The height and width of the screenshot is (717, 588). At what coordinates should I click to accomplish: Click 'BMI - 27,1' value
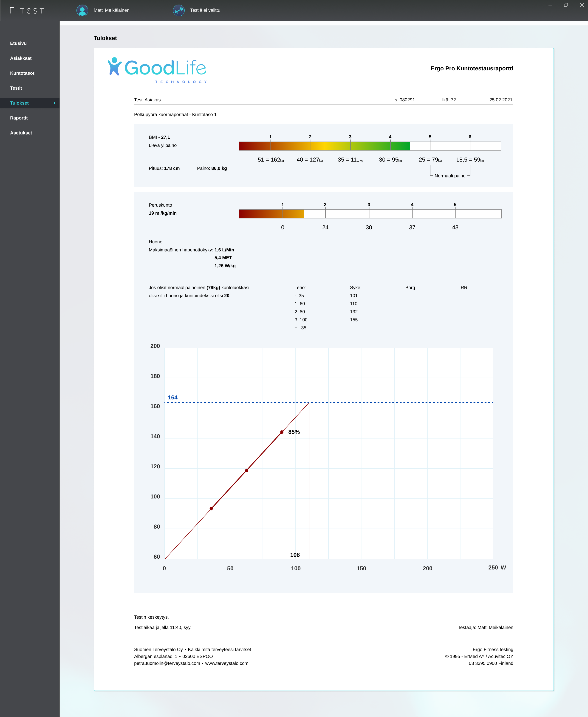coord(159,137)
